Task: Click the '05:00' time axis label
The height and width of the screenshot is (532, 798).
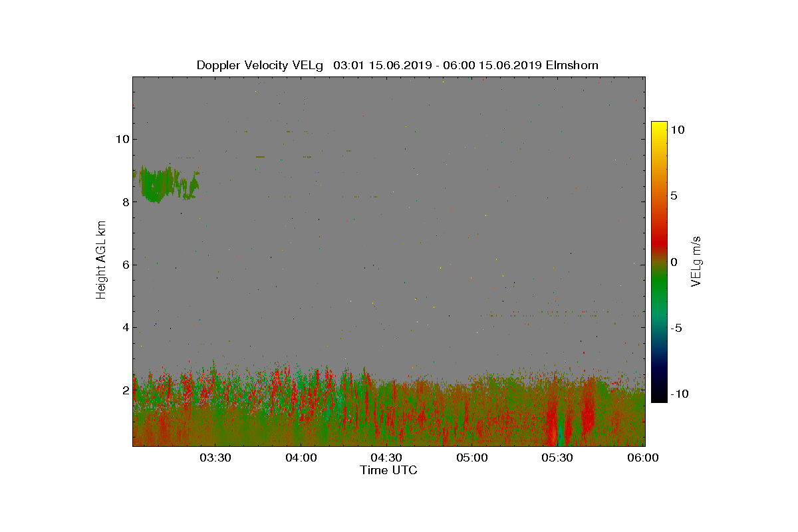Action: pos(473,458)
